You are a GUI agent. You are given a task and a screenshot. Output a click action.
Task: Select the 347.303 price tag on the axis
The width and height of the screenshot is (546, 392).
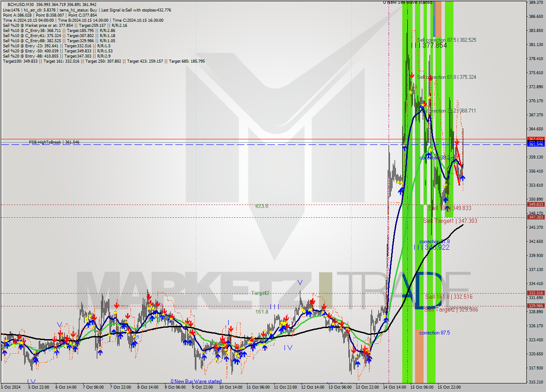[x=536, y=217]
